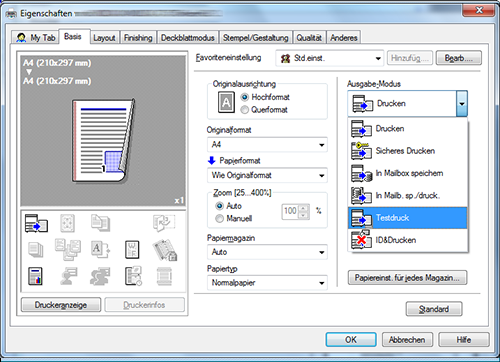Click the user icon on My Tab
Image resolution: width=500 pixels, height=362 pixels.
click(21, 38)
